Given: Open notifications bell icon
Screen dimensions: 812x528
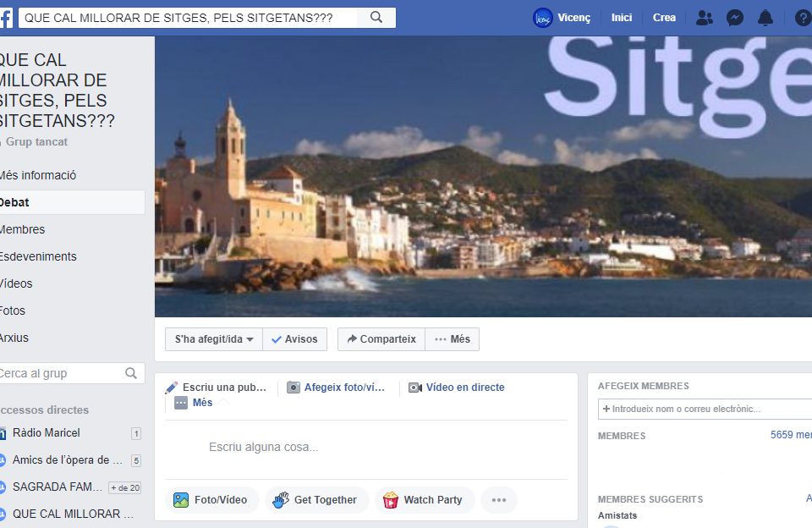Looking at the screenshot, I should click(765, 18).
